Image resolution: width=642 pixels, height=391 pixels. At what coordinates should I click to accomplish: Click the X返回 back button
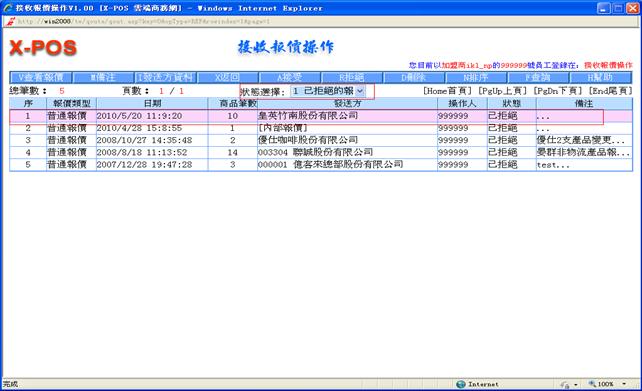(228, 77)
